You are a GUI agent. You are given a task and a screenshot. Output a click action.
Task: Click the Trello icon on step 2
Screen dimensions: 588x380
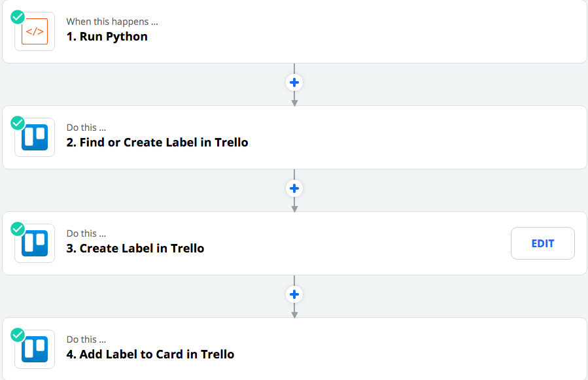pyautogui.click(x=35, y=137)
